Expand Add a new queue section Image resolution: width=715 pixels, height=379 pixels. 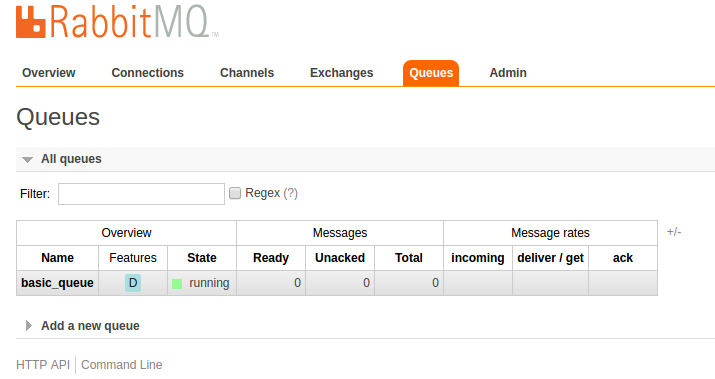[x=90, y=326]
